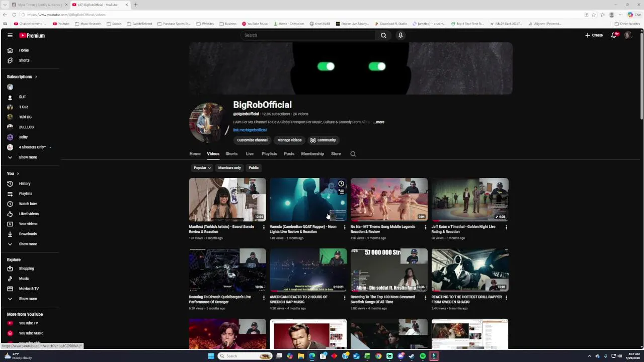Open the YouTube hamburger guide menu

coord(10,35)
